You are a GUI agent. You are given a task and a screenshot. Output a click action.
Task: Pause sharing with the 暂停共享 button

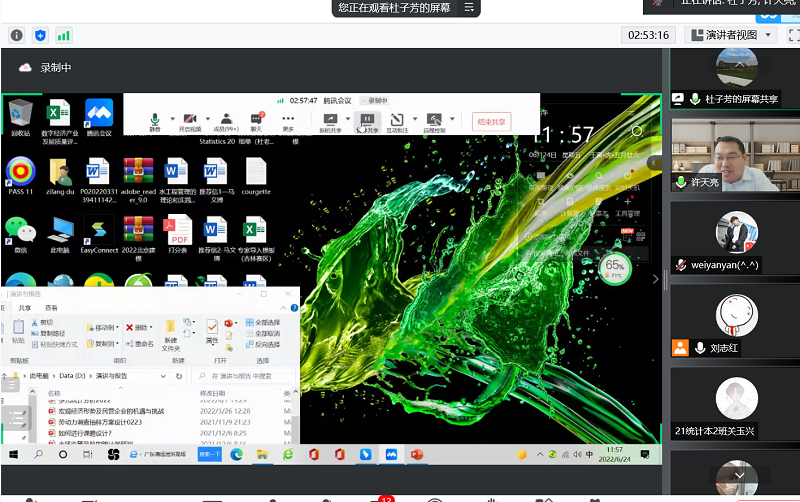pyautogui.click(x=367, y=122)
